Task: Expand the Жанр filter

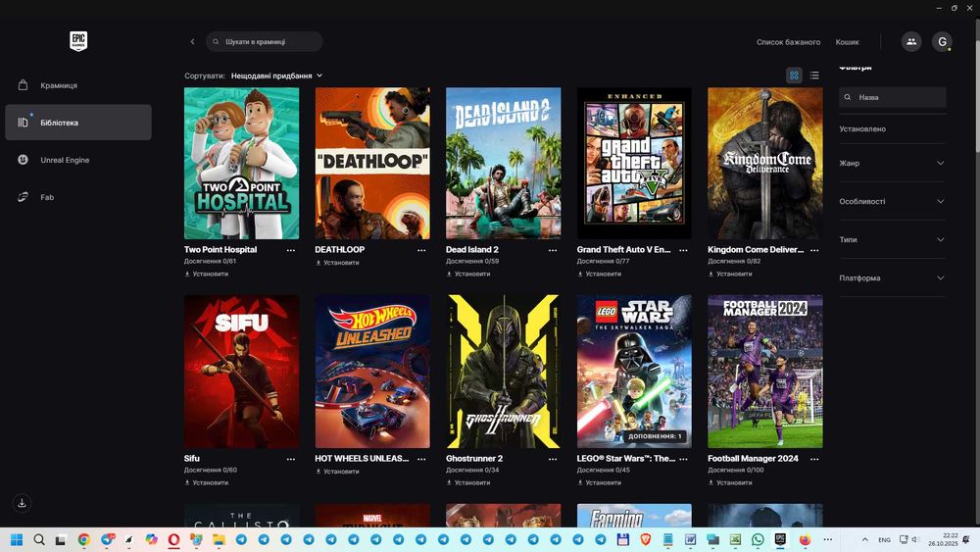Action: [x=893, y=163]
